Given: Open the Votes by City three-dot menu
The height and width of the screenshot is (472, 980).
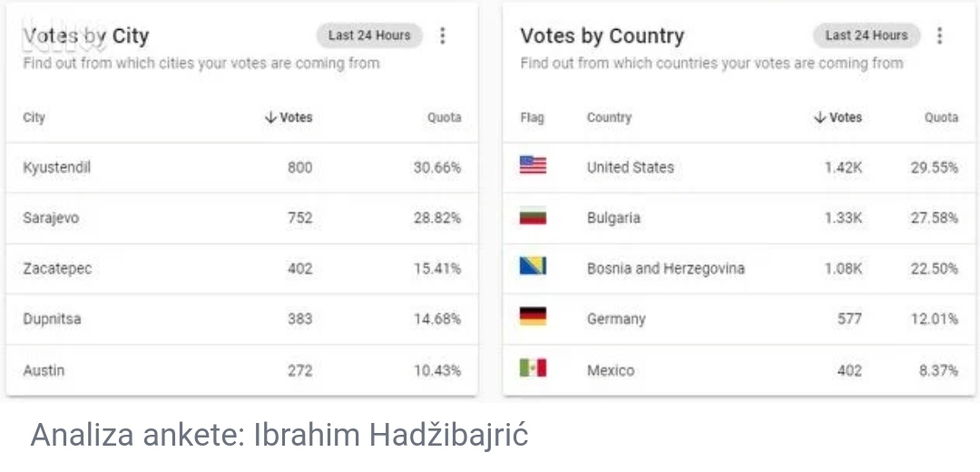Looking at the screenshot, I should (443, 35).
